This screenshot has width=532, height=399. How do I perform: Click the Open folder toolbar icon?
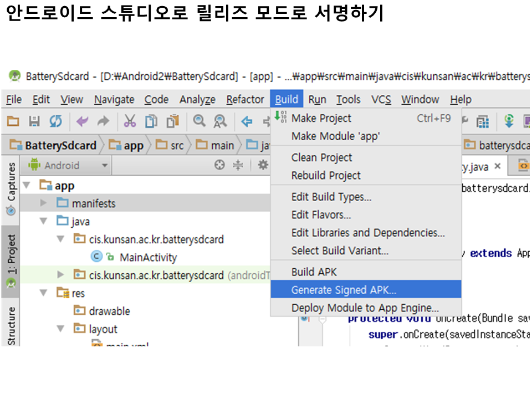[x=13, y=121]
